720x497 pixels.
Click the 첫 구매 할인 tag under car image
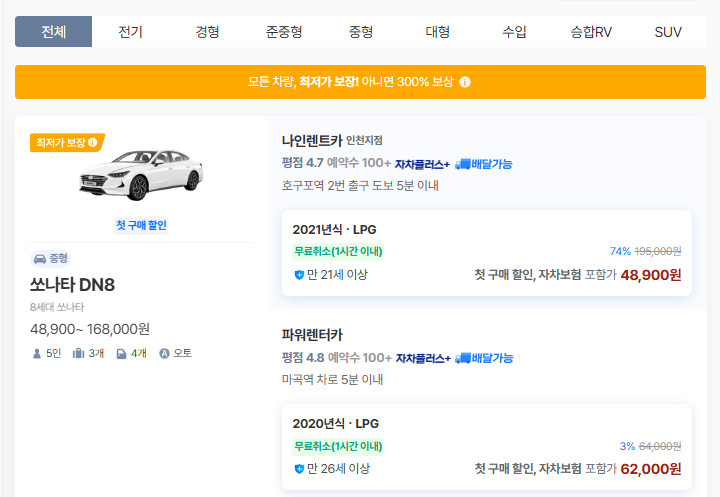click(141, 225)
